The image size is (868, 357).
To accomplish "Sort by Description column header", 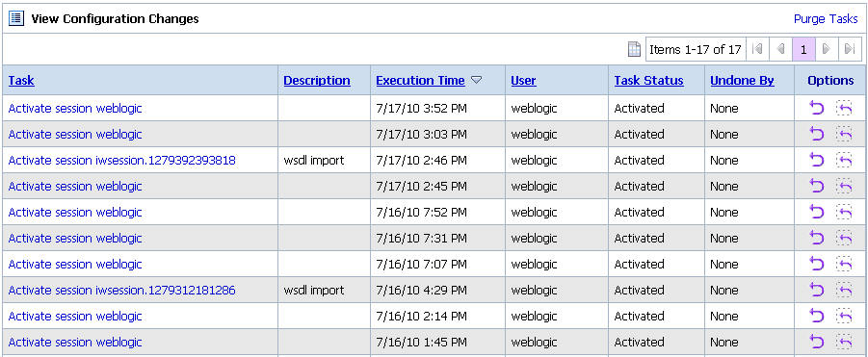I will (x=317, y=81).
